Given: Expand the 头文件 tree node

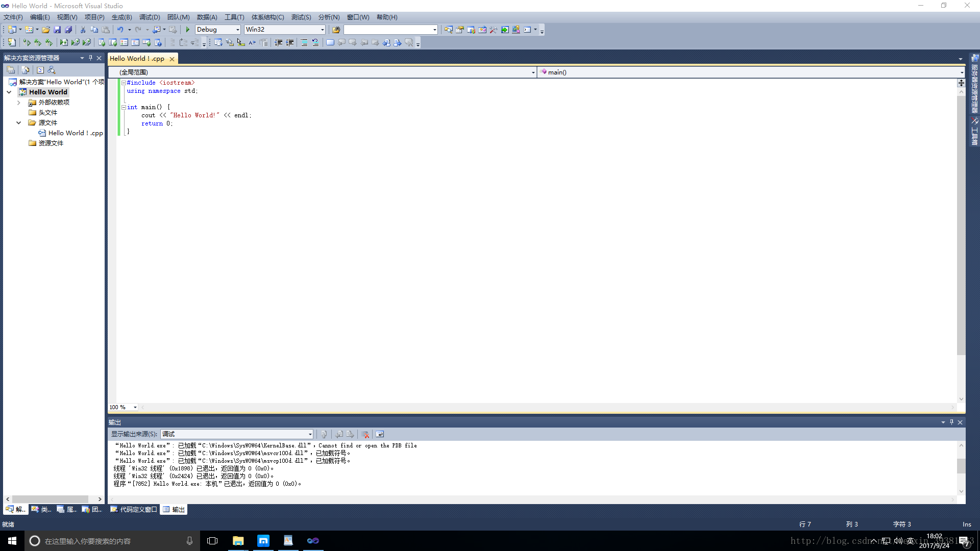Looking at the screenshot, I should click(x=19, y=112).
